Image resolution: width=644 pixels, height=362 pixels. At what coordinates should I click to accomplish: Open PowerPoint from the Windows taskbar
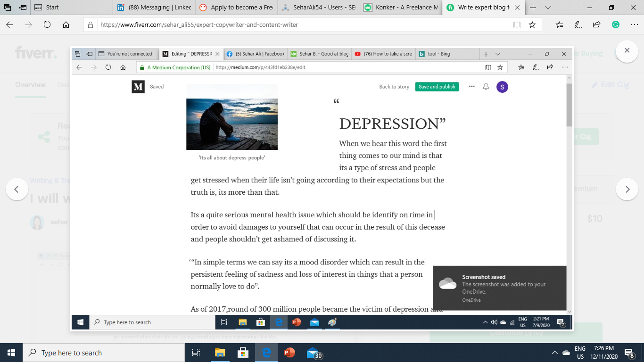(x=289, y=353)
